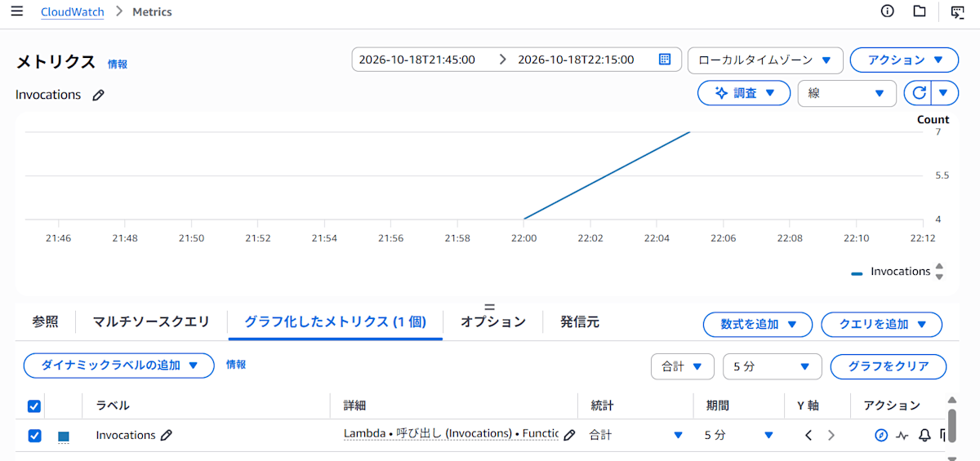Open the 5 分 period dropdown above table

click(x=772, y=366)
